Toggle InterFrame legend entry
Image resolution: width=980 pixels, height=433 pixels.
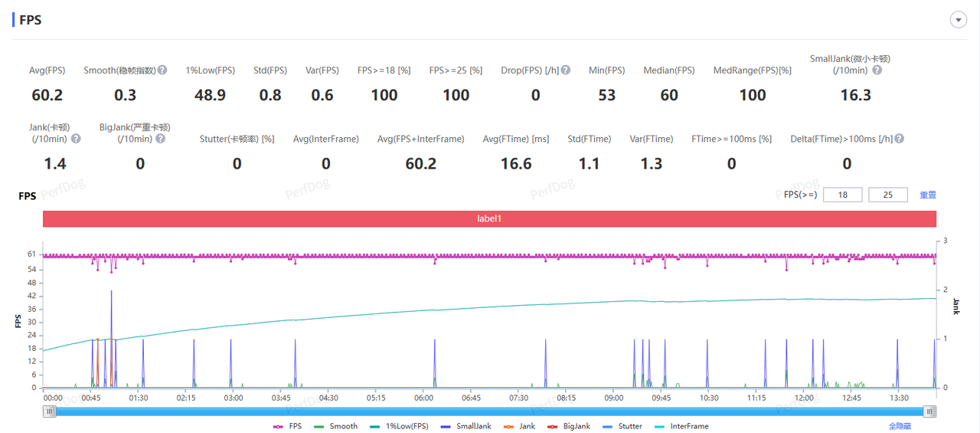point(681,426)
